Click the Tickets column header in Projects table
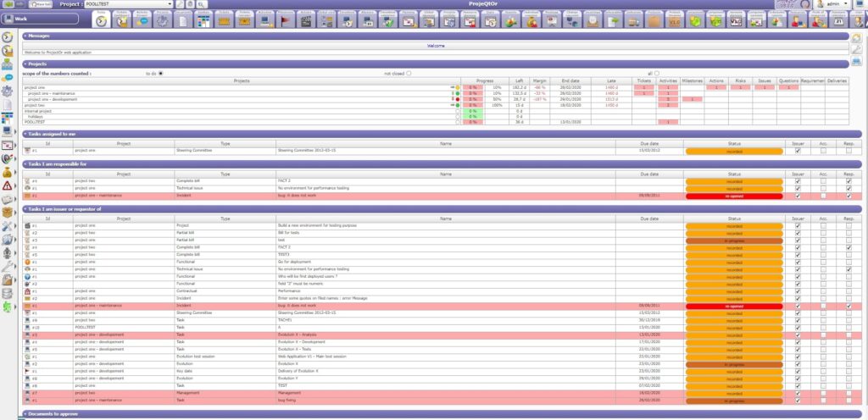The image size is (868, 420). [x=644, y=80]
